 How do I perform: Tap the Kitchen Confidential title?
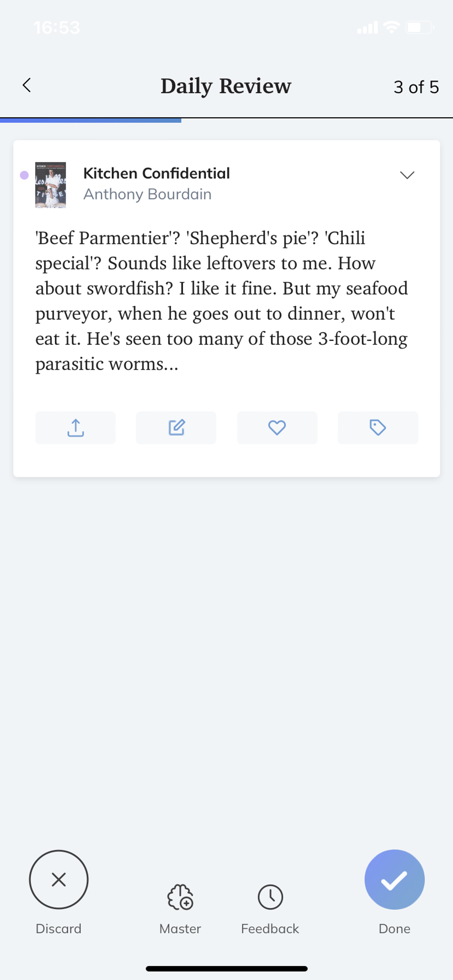(x=156, y=173)
